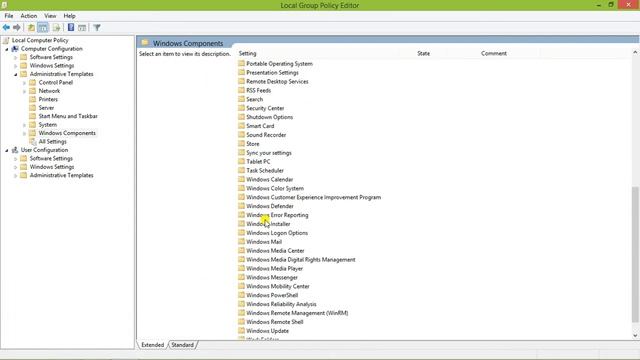Select Printers in the tree

(48, 99)
